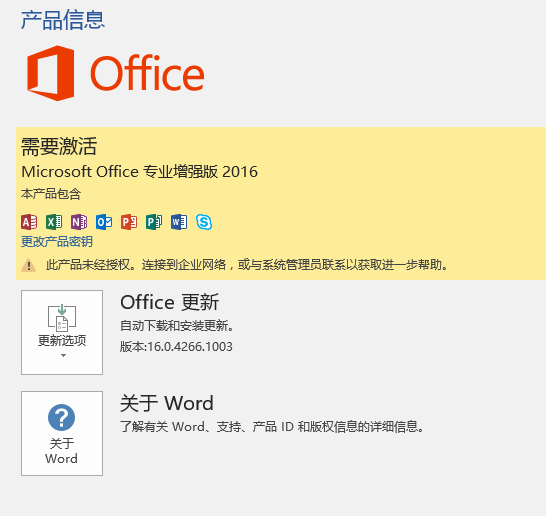Click the Outlook app icon
The width and height of the screenshot is (548, 519).
click(x=104, y=222)
